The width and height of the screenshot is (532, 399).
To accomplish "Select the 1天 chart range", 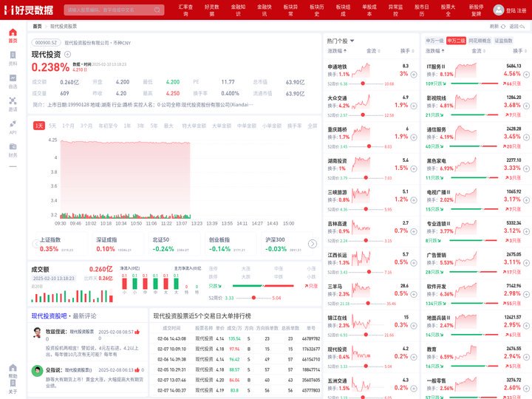I will (x=39, y=126).
